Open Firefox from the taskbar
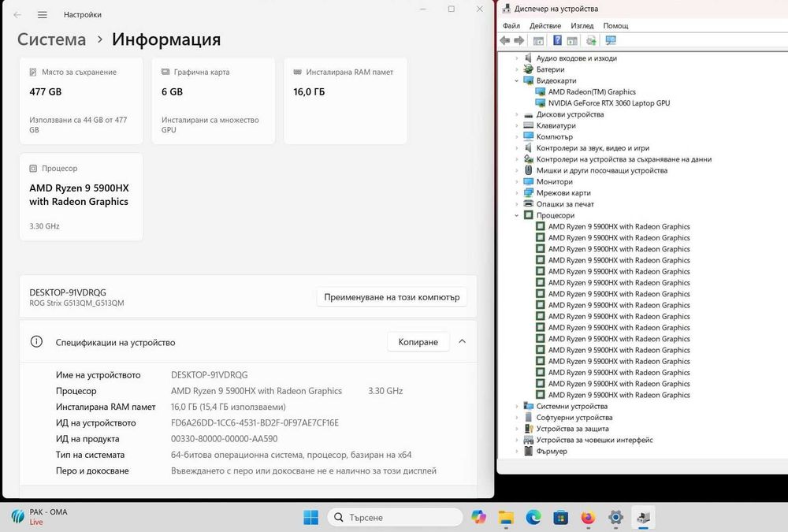The height and width of the screenshot is (532, 788). [x=588, y=517]
